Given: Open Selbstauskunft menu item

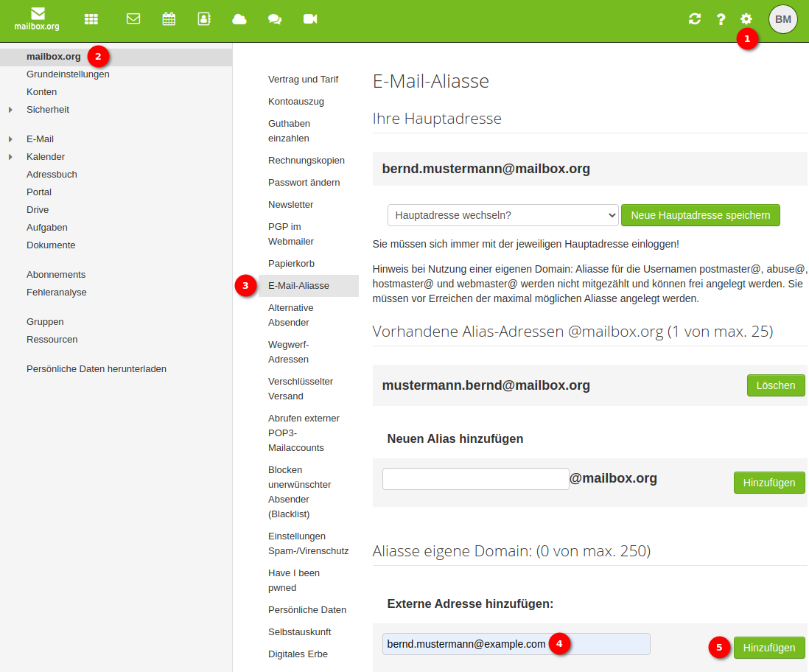Looking at the screenshot, I should (x=299, y=631).
